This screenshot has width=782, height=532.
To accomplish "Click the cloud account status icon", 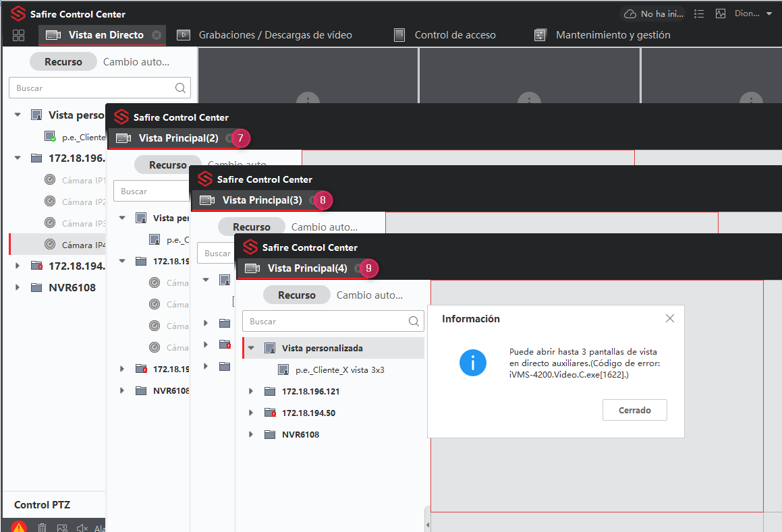I will point(630,13).
